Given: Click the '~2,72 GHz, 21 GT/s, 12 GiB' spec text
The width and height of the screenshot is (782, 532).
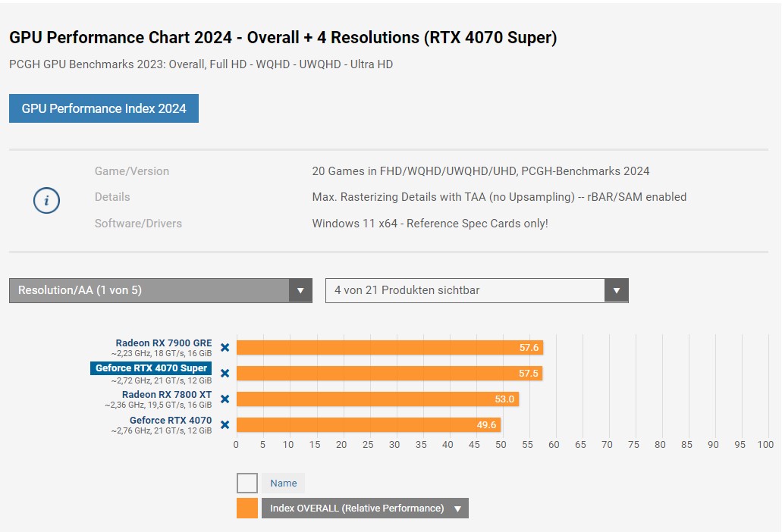Looking at the screenshot, I should click(162, 380).
